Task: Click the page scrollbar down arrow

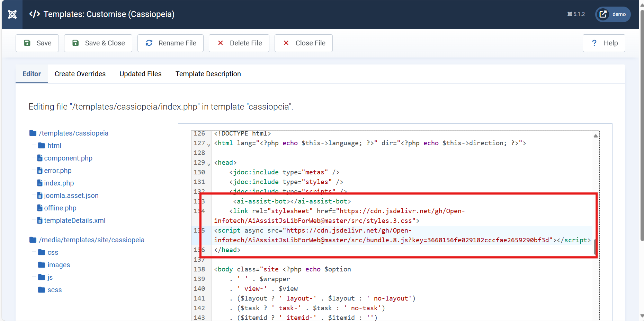Action: click(642, 316)
